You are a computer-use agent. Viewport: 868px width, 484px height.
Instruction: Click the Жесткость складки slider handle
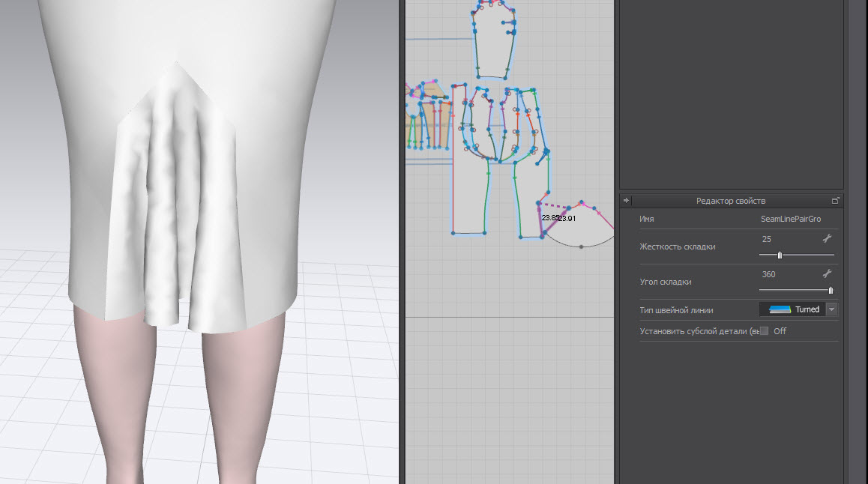780,255
